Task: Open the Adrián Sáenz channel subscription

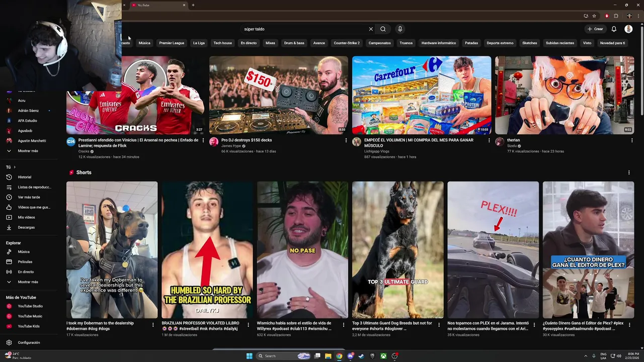Action: 28,111
